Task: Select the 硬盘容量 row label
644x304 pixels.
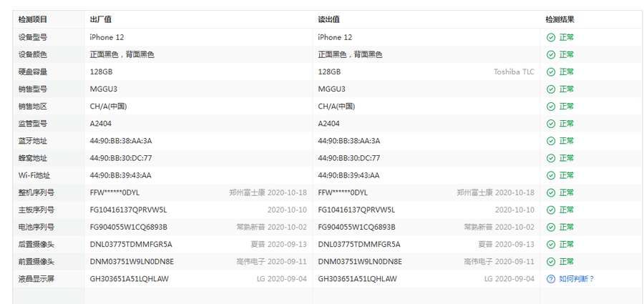Action: point(32,72)
